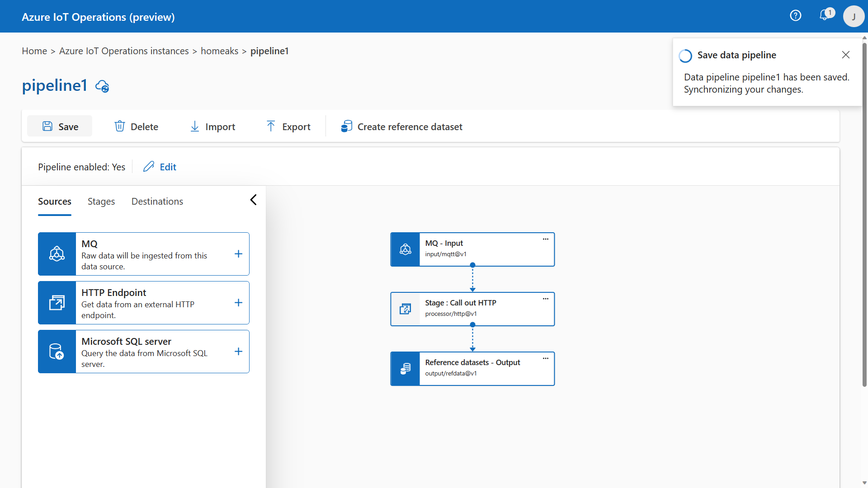Click the HTTP Endpoint card icon
The height and width of the screenshot is (488, 868).
(x=57, y=303)
